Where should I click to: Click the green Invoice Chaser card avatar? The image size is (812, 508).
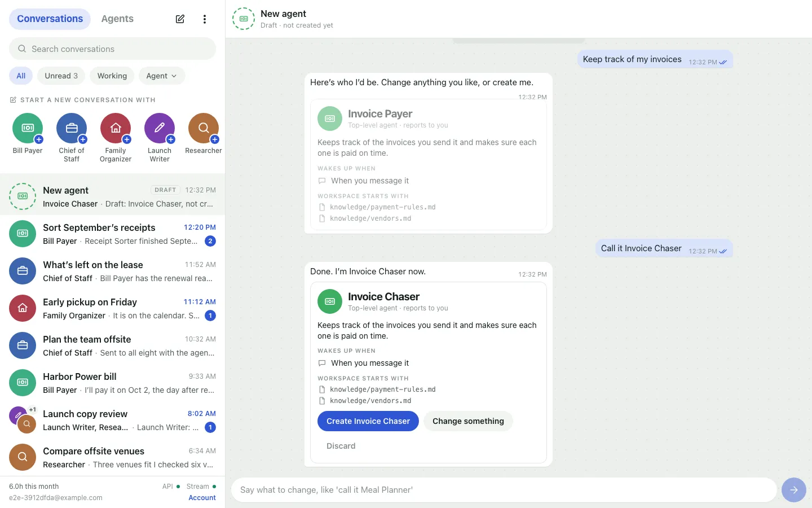click(x=330, y=301)
